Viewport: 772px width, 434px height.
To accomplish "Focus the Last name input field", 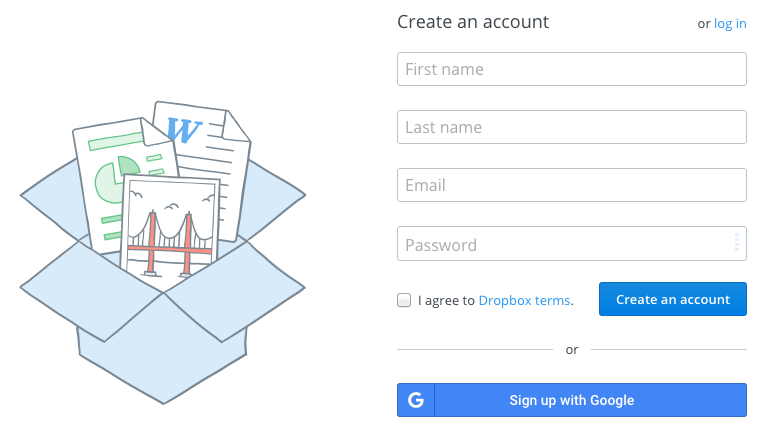I will (572, 127).
